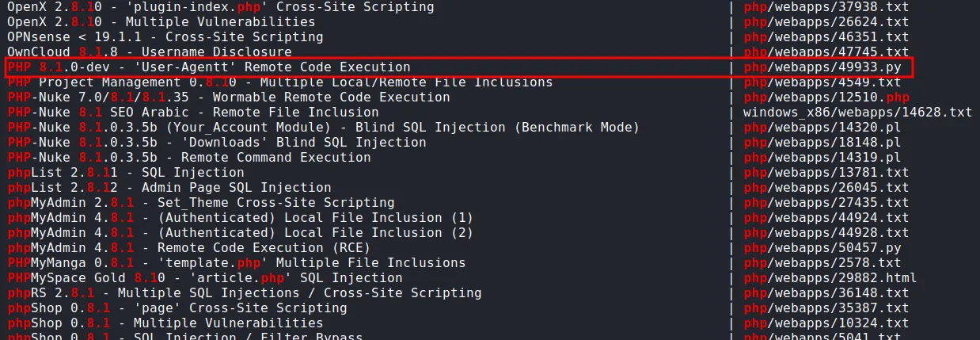Image resolution: width=980 pixels, height=340 pixels.
Task: Click the windows_x86/webapps/14628.txt path
Action: point(857,113)
